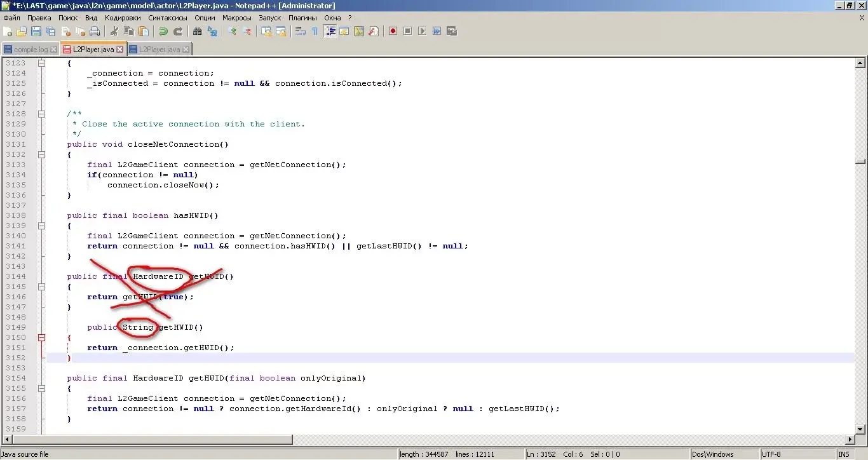
Task: Save the recorded macro icon
Action: (452, 31)
